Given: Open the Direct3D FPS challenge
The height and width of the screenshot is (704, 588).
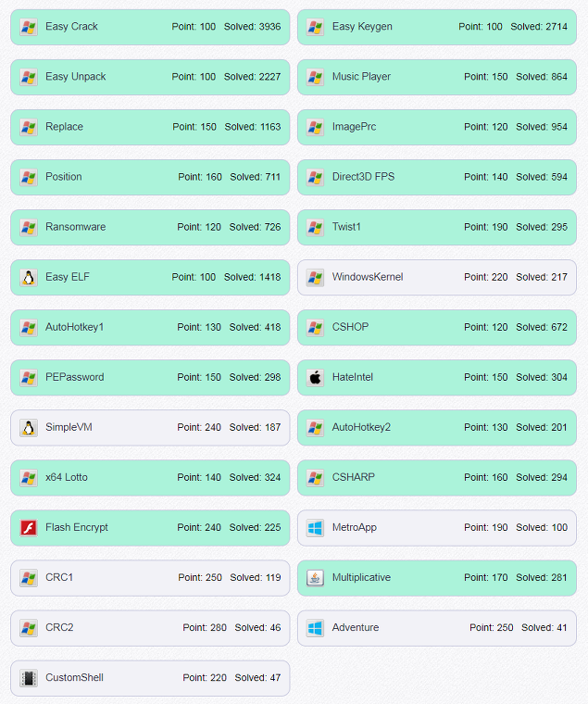Looking at the screenshot, I should 437,177.
